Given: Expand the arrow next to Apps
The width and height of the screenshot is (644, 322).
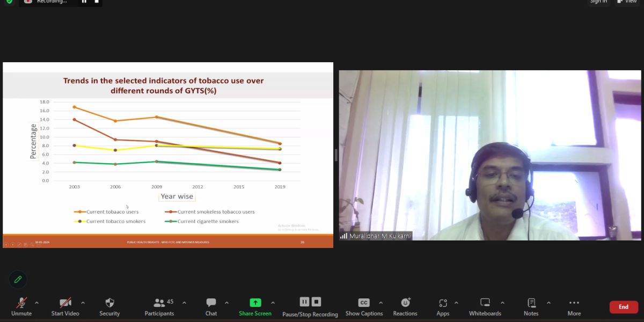Looking at the screenshot, I should point(456,303).
